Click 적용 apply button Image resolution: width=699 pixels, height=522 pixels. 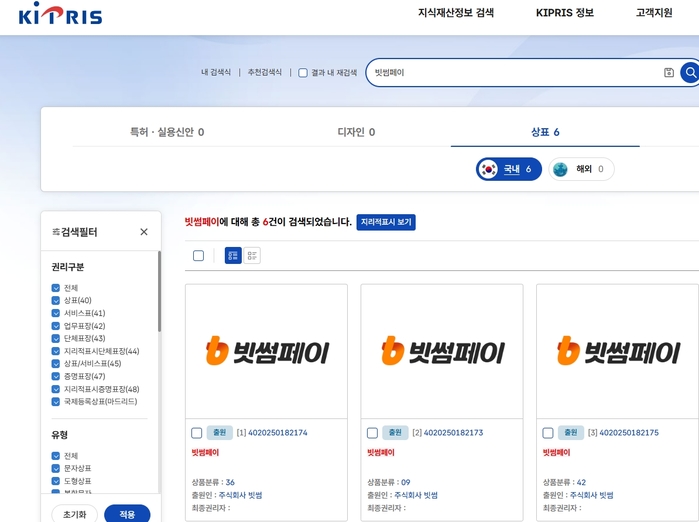coord(127,514)
